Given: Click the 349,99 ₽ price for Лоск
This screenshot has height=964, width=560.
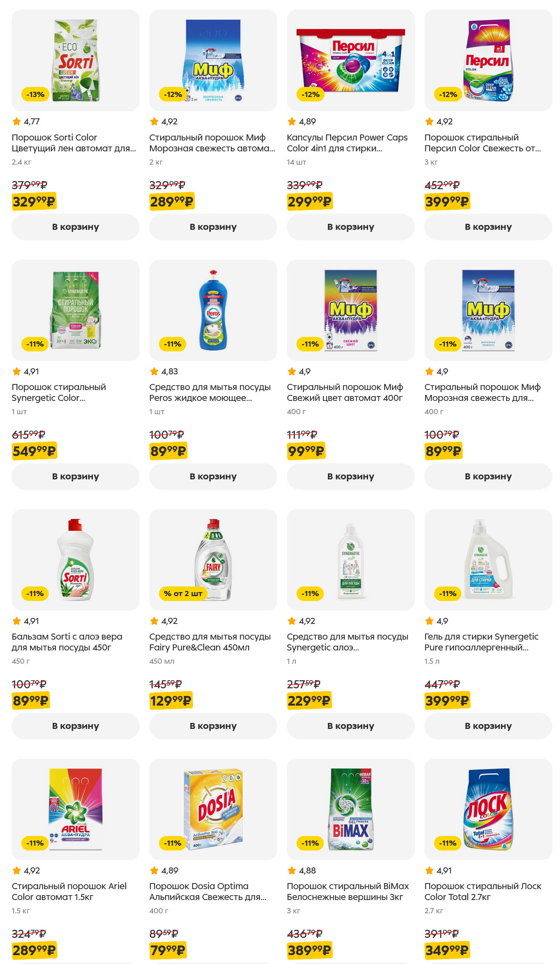Looking at the screenshot, I should tap(447, 950).
